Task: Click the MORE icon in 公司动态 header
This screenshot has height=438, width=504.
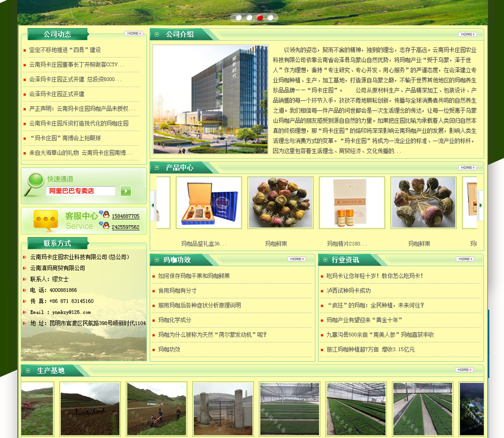Action: 133,33
